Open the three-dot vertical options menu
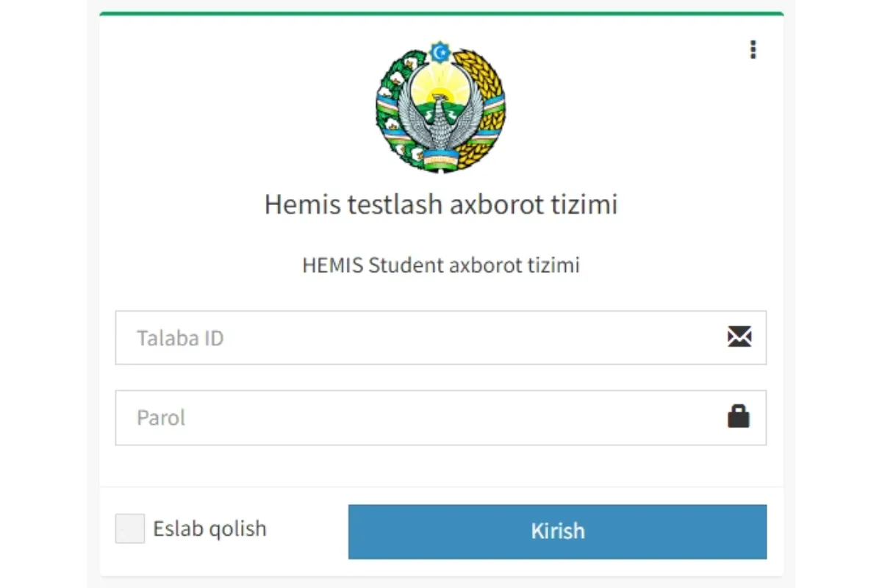 [753, 50]
